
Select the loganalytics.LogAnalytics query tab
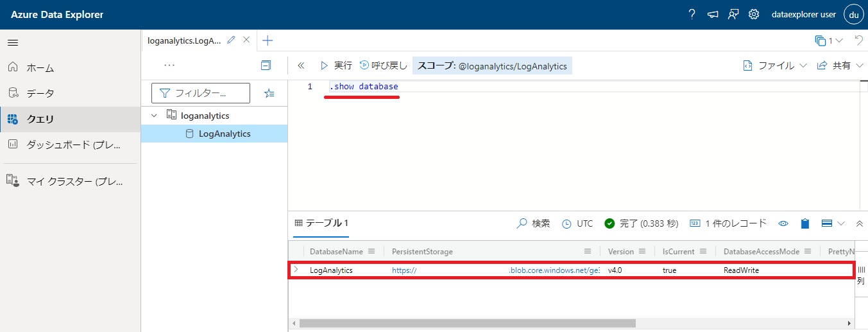tap(184, 40)
